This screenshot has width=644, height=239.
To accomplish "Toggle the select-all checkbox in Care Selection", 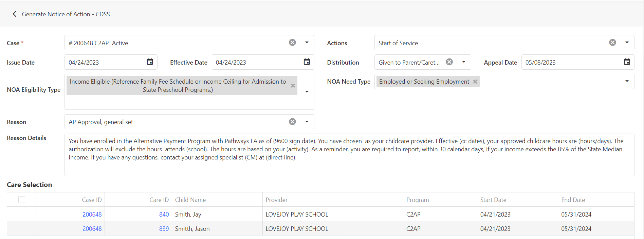I will point(22,200).
